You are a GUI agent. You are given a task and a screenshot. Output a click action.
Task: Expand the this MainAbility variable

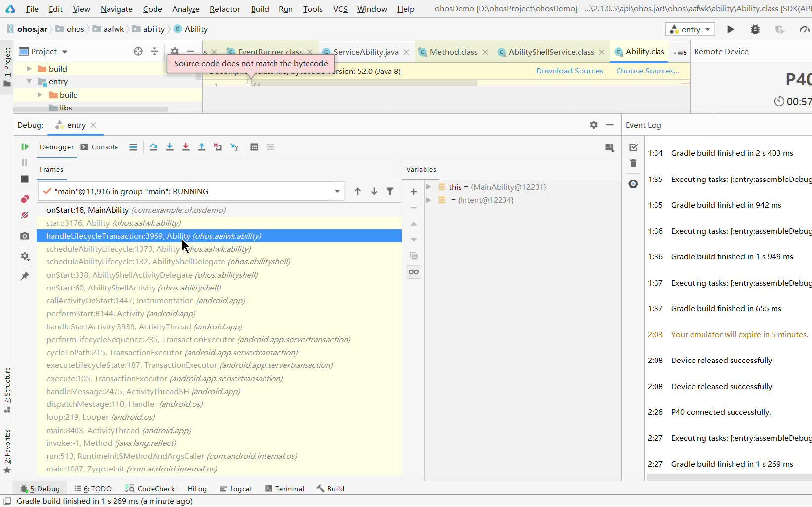[429, 187]
